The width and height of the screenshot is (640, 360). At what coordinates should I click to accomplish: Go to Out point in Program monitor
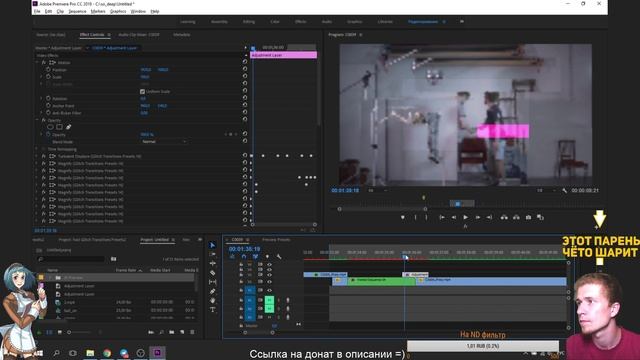[489, 218]
